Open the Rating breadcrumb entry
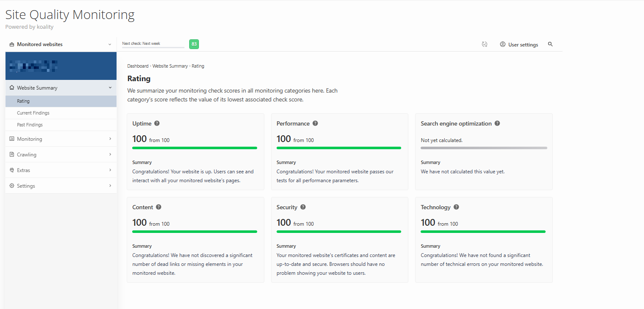The height and width of the screenshot is (309, 644). coord(198,66)
